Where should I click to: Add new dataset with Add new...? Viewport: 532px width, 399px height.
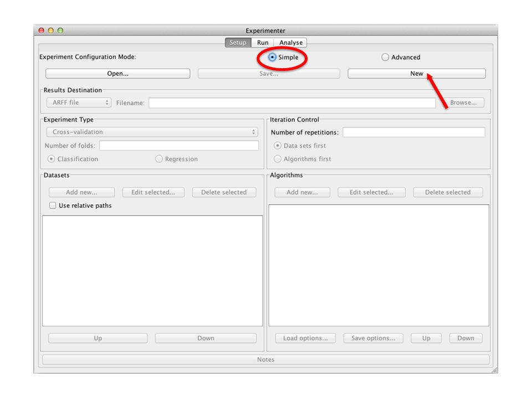coord(82,192)
